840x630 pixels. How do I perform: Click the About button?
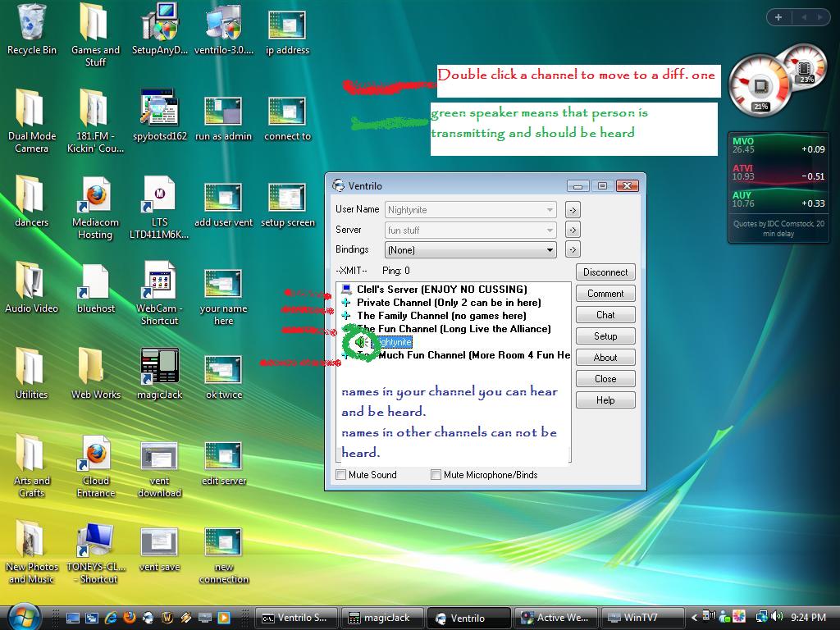[605, 358]
